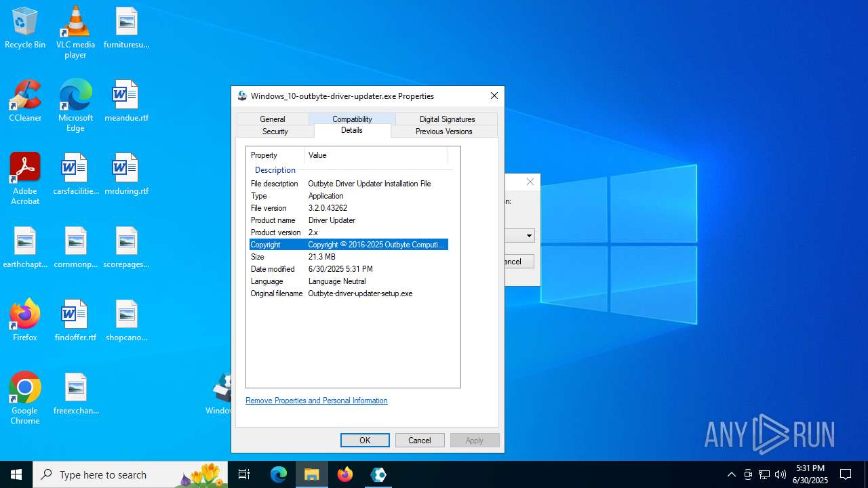868x488 pixels.
Task: Open Microsoft Edge desktop shortcut
Action: coord(75,106)
